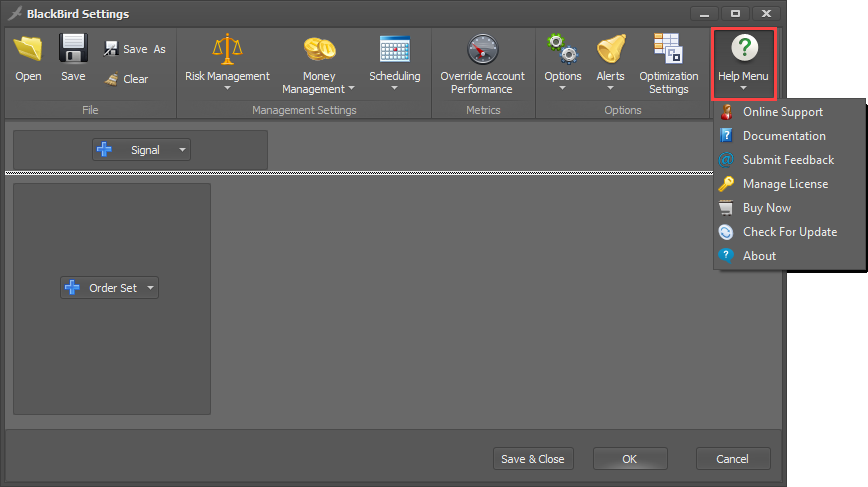The width and height of the screenshot is (868, 487).
Task: Save settings with the floppy disk icon
Action: pyautogui.click(x=73, y=49)
